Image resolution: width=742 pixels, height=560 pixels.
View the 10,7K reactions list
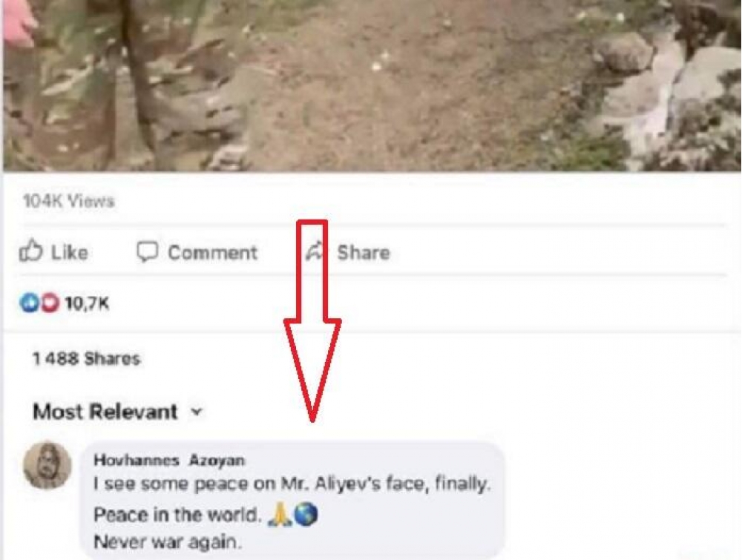click(88, 303)
